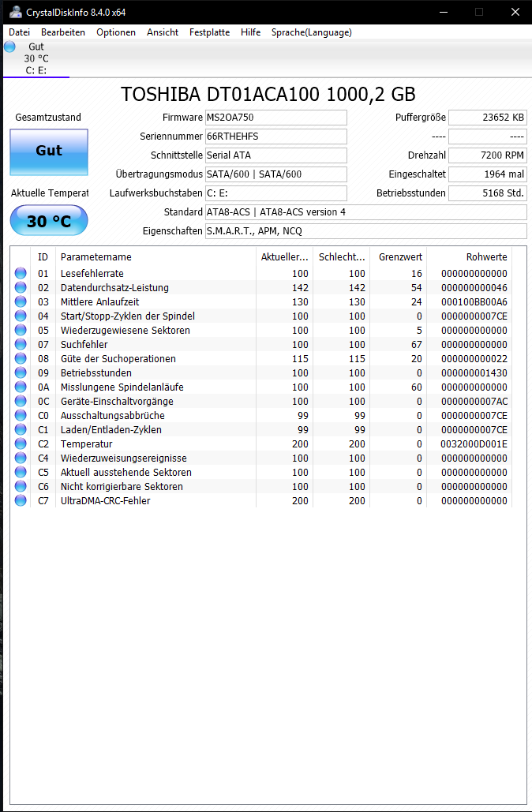Open the Datei menu
The width and height of the screenshot is (532, 812).
19,32
